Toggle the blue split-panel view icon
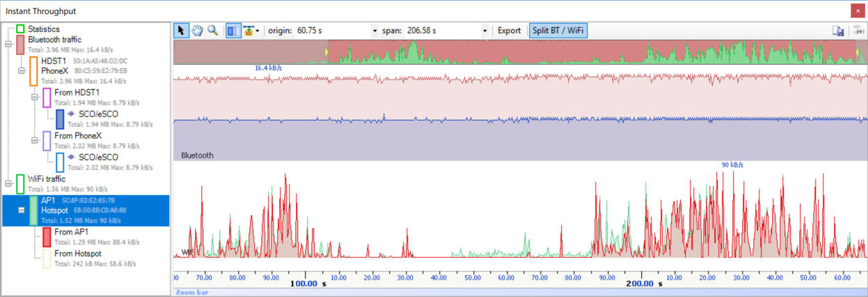 coord(233,31)
